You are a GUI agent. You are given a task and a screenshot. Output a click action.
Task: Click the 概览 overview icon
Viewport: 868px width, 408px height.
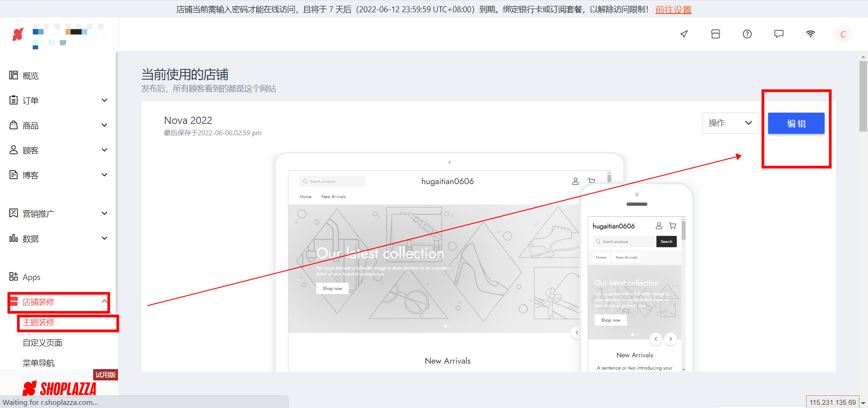[x=14, y=75]
